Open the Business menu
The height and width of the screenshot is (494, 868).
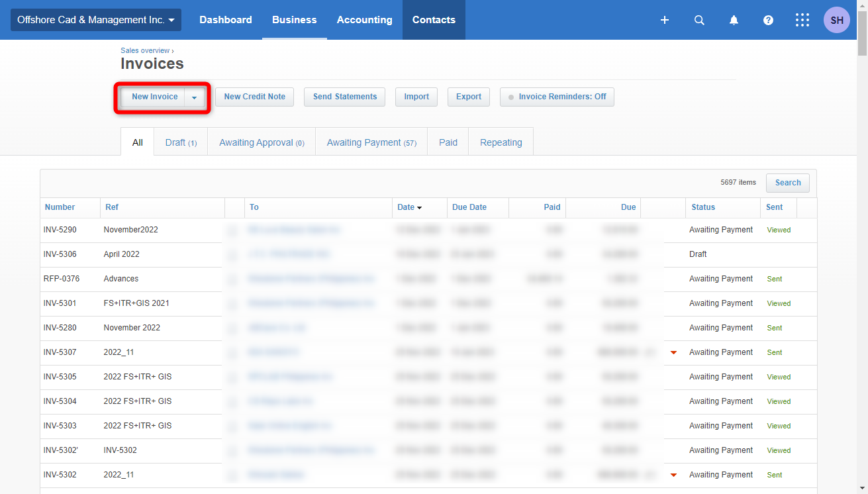[x=295, y=20]
